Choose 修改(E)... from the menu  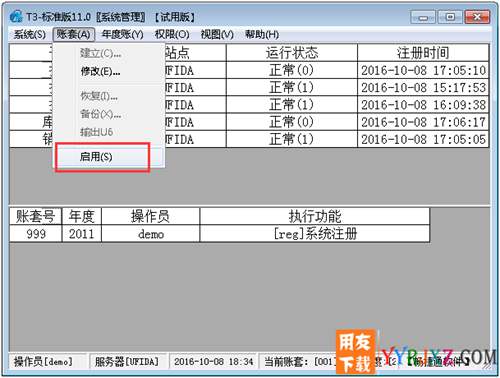coord(100,71)
